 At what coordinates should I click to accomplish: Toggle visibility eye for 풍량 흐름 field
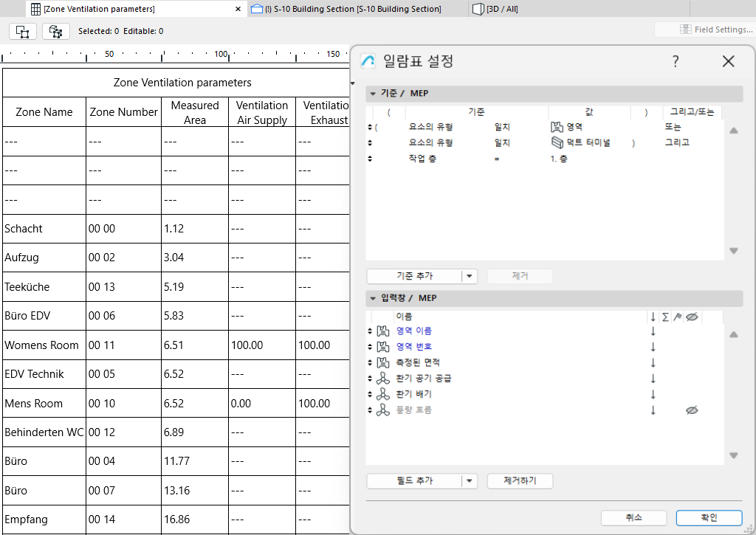point(691,410)
